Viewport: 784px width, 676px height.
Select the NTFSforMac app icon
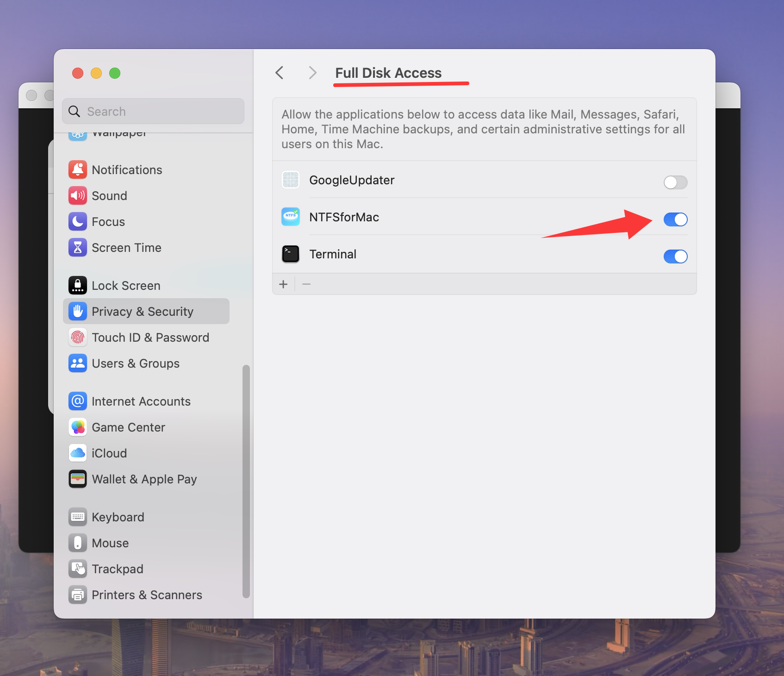(290, 217)
